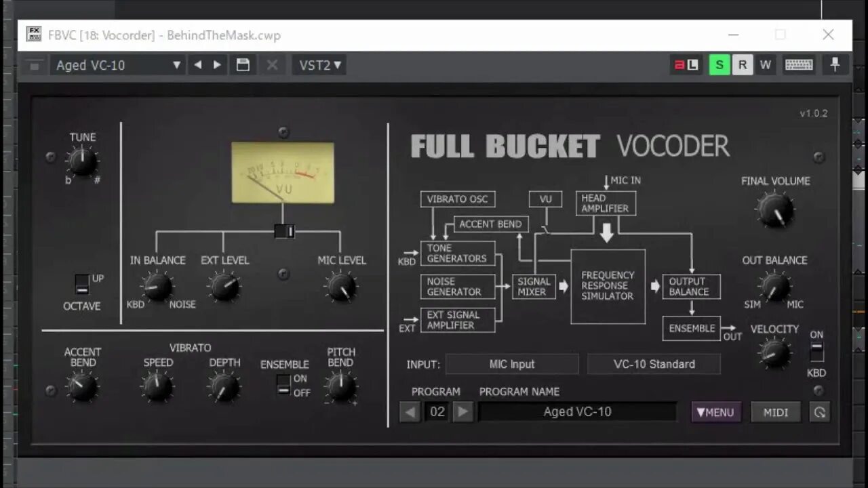The image size is (868, 488).
Task: Toggle the KBD ON switch
Action: pyautogui.click(x=816, y=352)
